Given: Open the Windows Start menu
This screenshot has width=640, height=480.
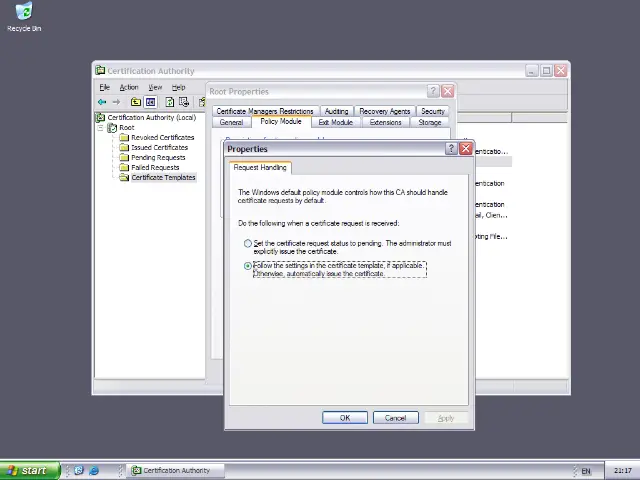Looking at the screenshot, I should click(28, 470).
